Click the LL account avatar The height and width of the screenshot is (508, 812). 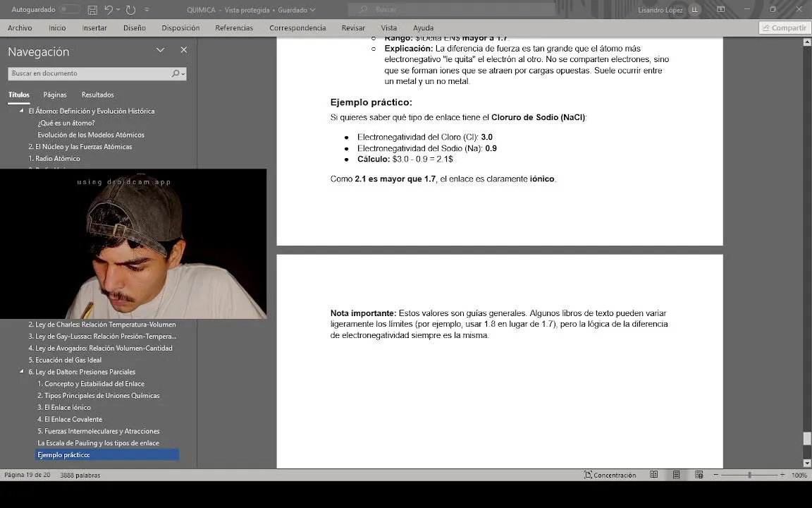(694, 10)
